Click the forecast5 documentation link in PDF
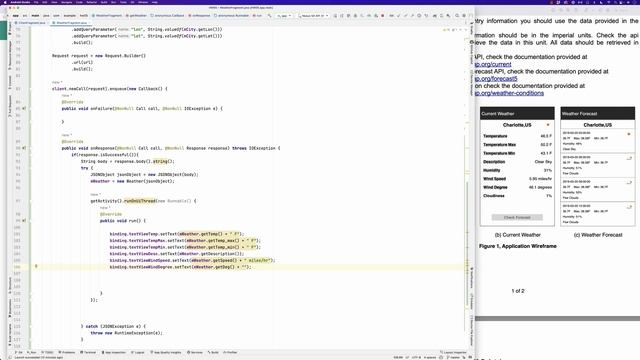 pos(496,79)
